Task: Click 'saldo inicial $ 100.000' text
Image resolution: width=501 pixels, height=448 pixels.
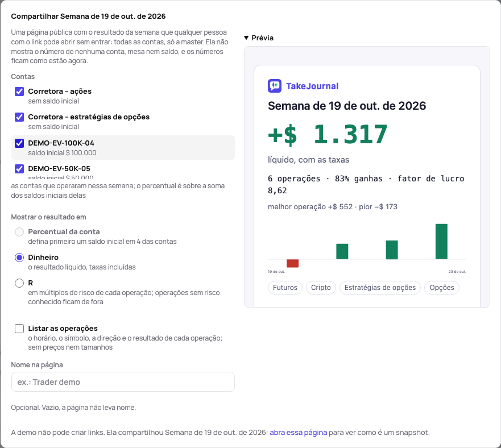Action: pyautogui.click(x=62, y=153)
